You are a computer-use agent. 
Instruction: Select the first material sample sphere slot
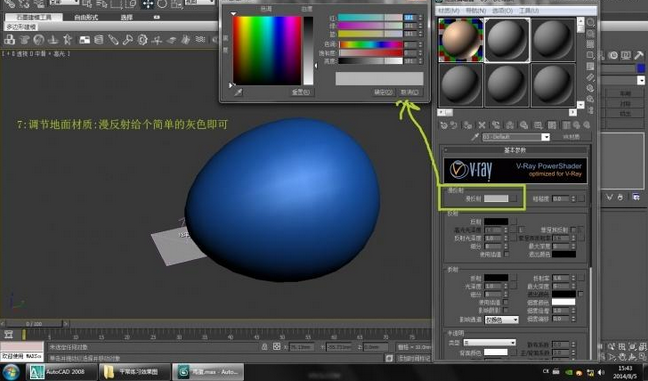click(460, 40)
